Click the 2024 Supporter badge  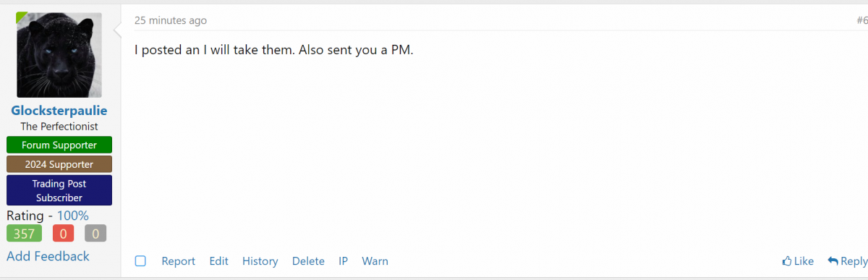(59, 164)
